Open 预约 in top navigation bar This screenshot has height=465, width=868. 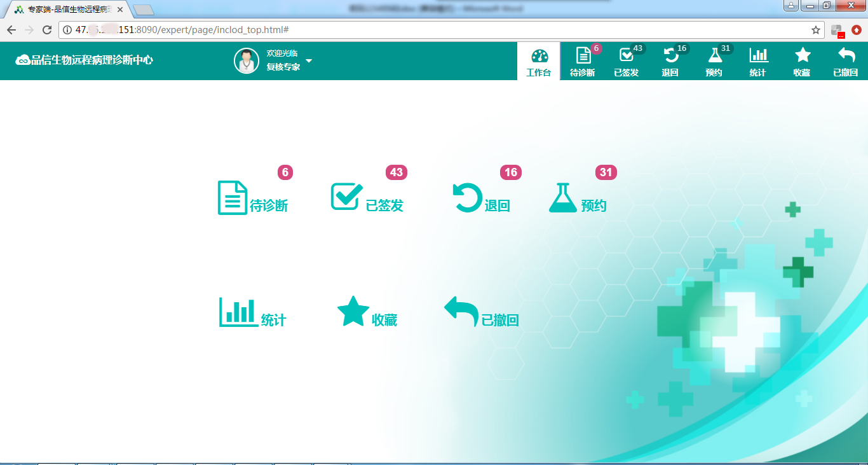pos(714,62)
